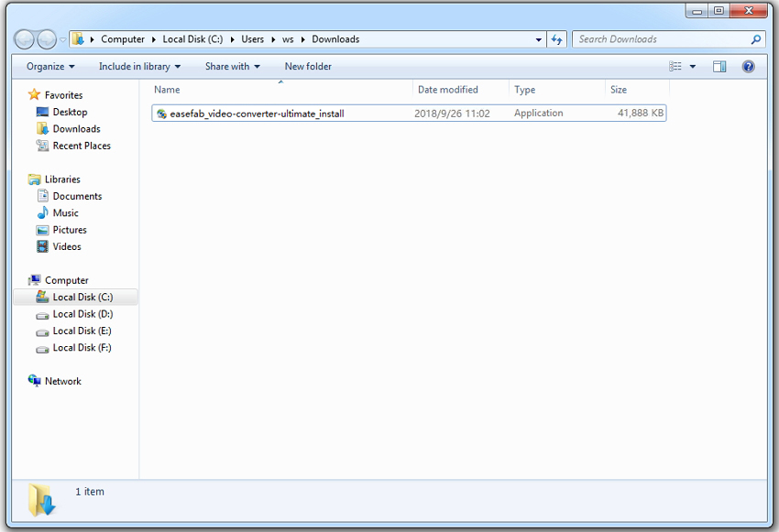The height and width of the screenshot is (532, 779).
Task: Click the Desktop icon in Favorites
Action: [x=42, y=112]
